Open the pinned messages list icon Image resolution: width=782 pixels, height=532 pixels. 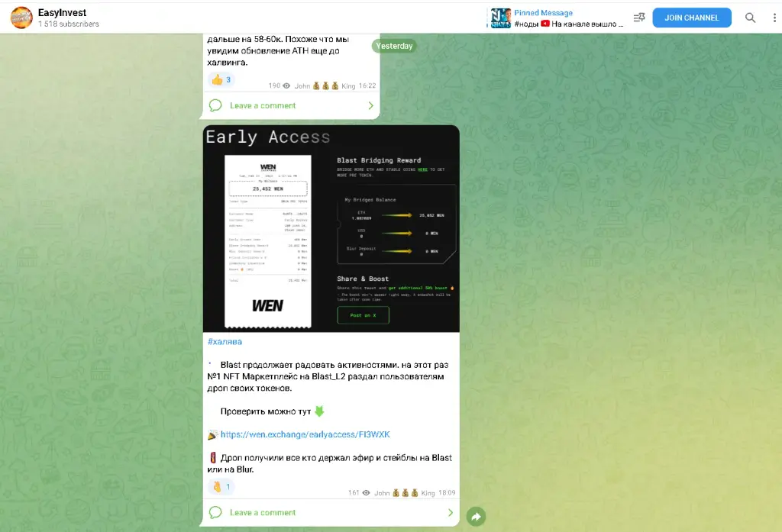point(639,18)
